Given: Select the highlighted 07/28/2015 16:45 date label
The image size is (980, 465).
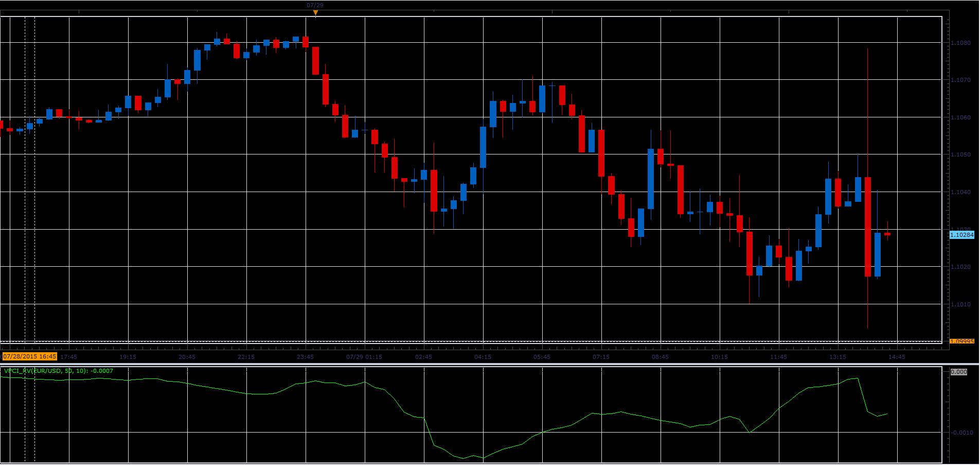Looking at the screenshot, I should pos(29,356).
